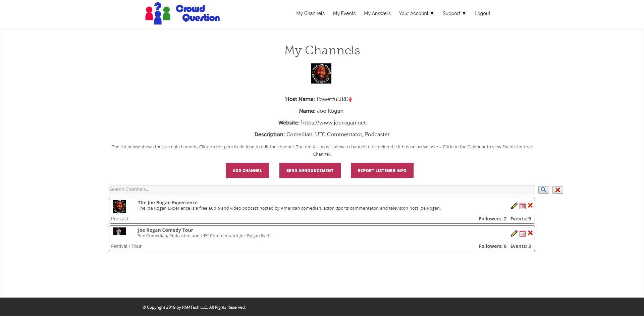The height and width of the screenshot is (316, 644).
Task: Click website https://www.joerogan.net
Action: [x=333, y=123]
